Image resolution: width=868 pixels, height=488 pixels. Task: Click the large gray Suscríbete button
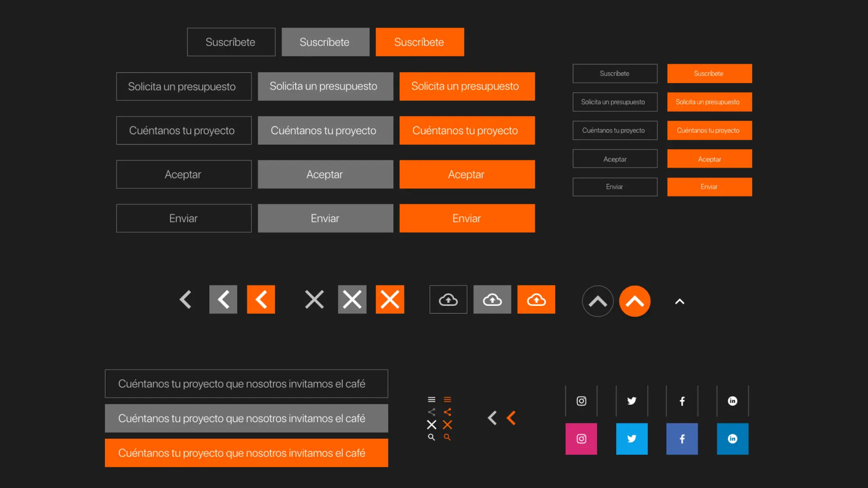[x=325, y=42]
